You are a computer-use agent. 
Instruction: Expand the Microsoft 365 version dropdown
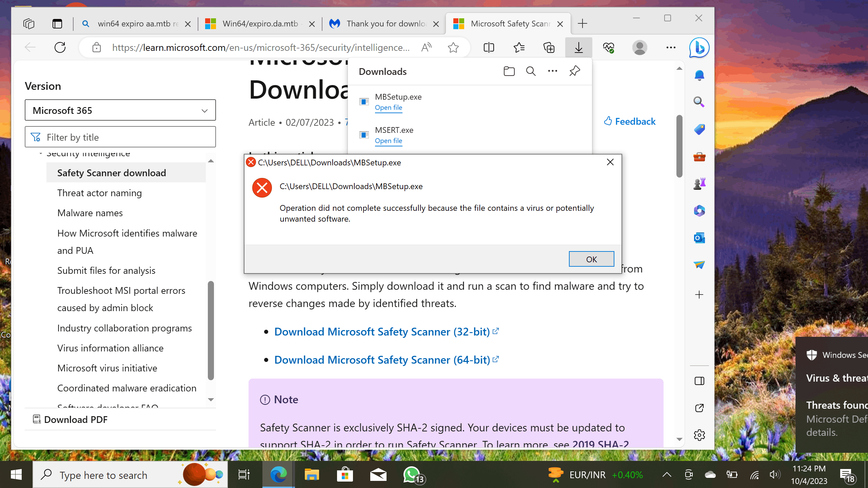click(120, 110)
